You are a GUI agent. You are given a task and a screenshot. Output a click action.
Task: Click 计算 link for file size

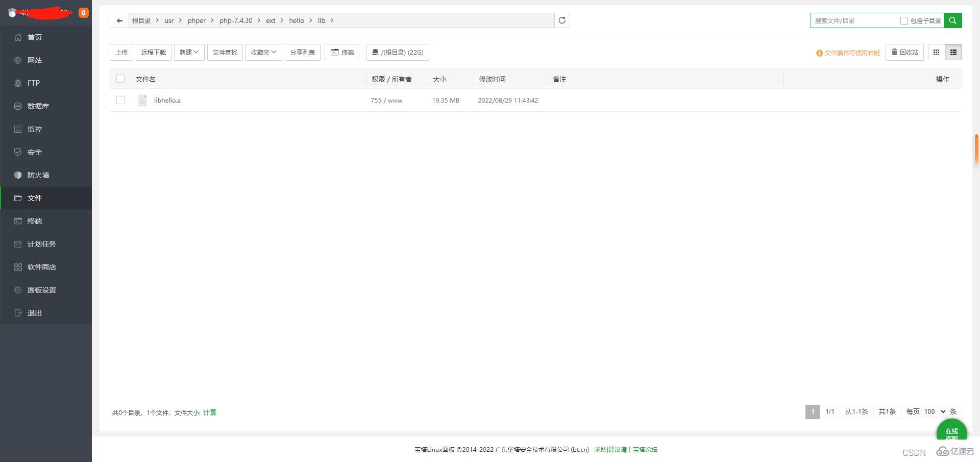(210, 412)
